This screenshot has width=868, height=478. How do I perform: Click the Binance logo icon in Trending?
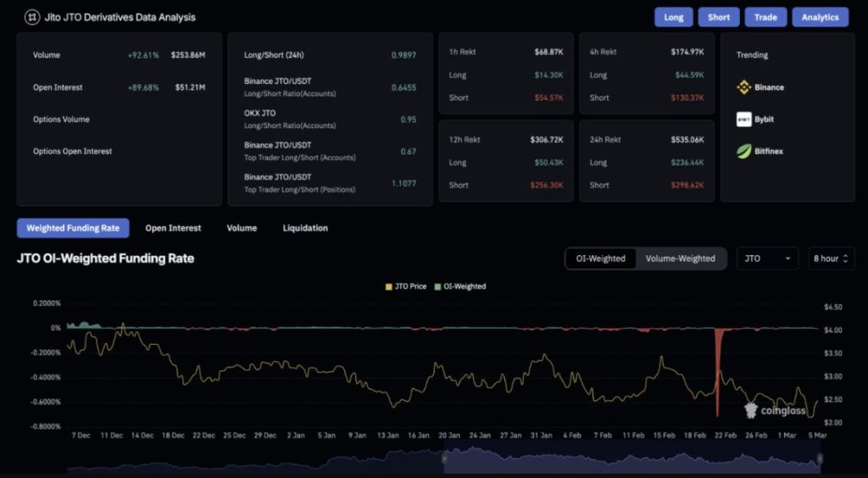pos(743,86)
